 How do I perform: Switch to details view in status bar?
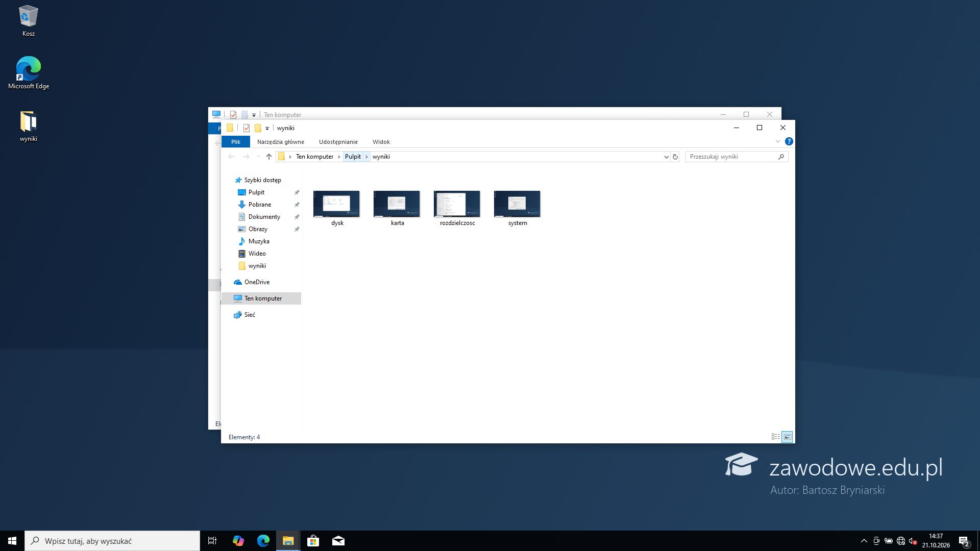pos(776,437)
